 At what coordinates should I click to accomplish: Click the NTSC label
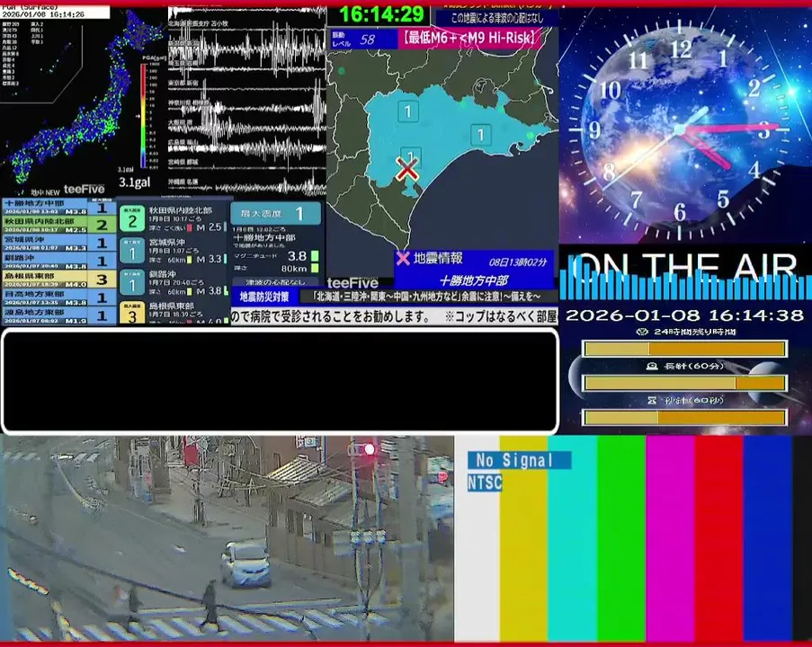pos(485,483)
